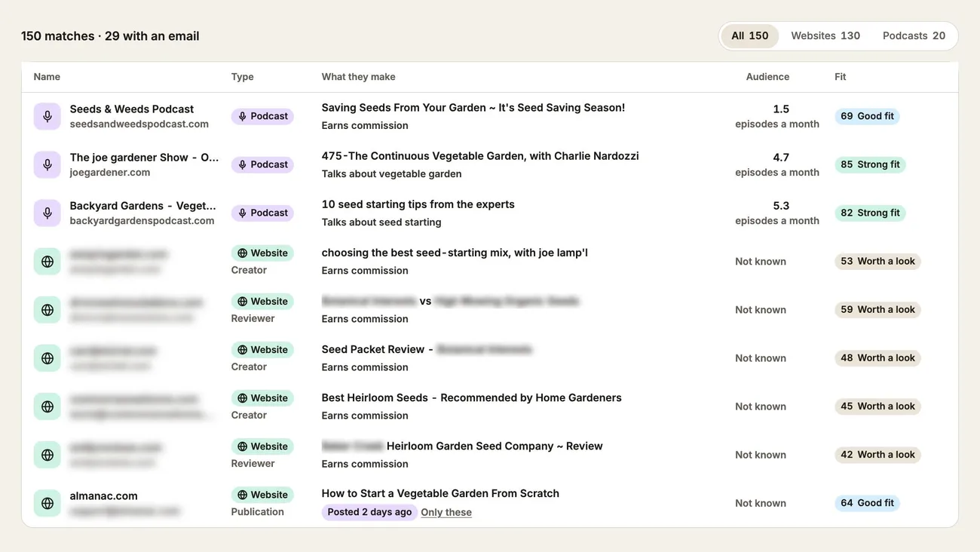The height and width of the screenshot is (552, 980).
Task: Click the microphone icon beside Backyard Gardens
Action: click(x=47, y=213)
